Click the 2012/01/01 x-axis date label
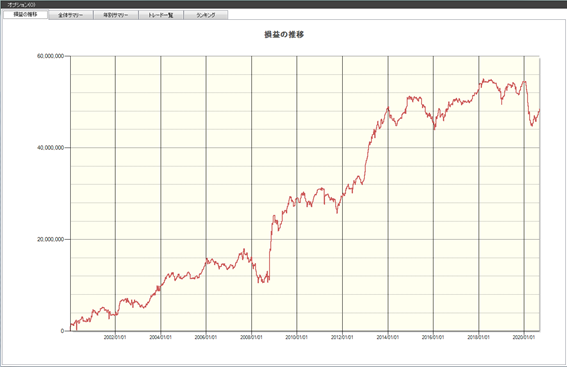 342,337
